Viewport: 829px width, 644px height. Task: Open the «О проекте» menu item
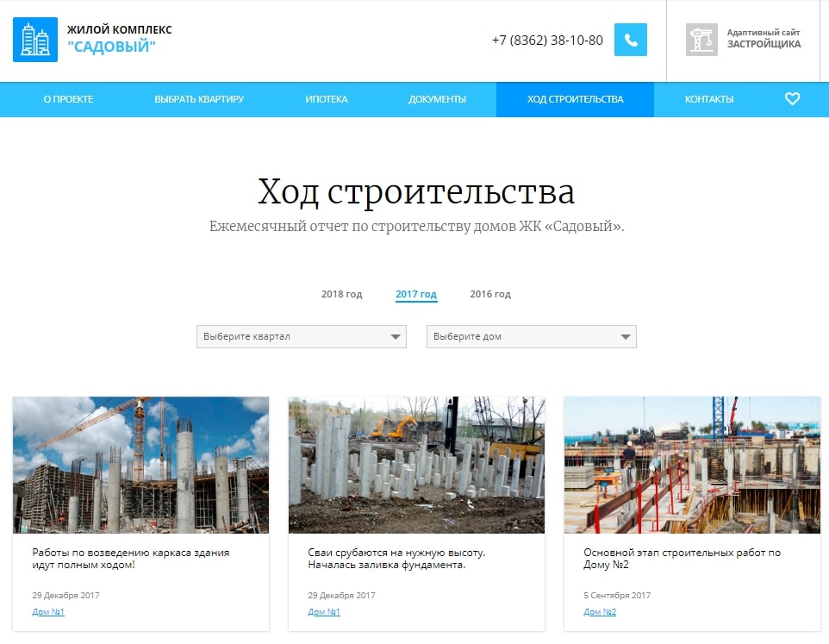click(68, 99)
